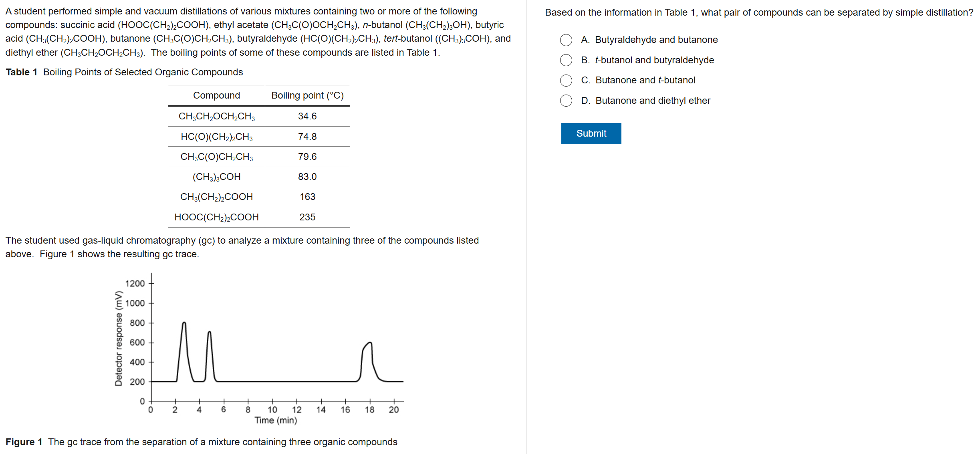The image size is (980, 454).
Task: Click the bold "Table 1" title label
Action: 21,72
